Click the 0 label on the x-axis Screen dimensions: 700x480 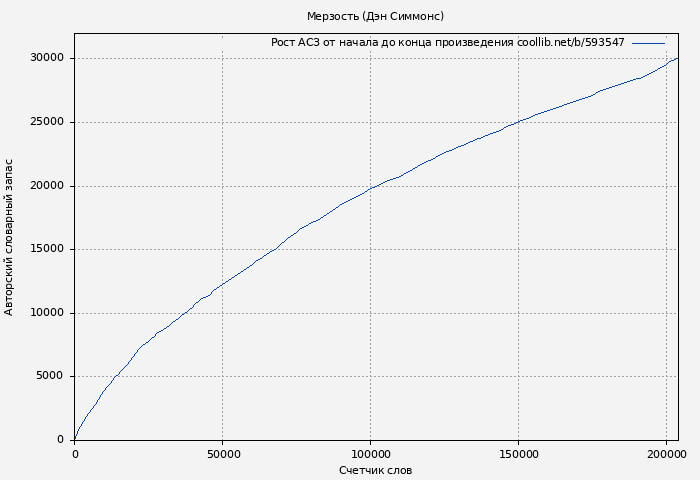tap(75, 454)
